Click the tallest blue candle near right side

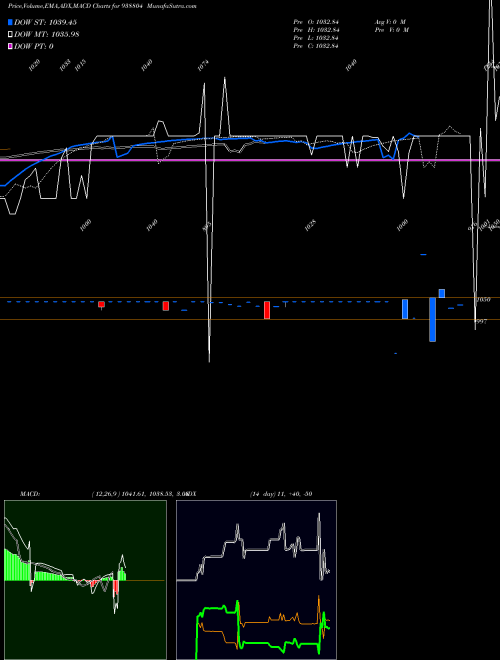[x=432, y=319]
